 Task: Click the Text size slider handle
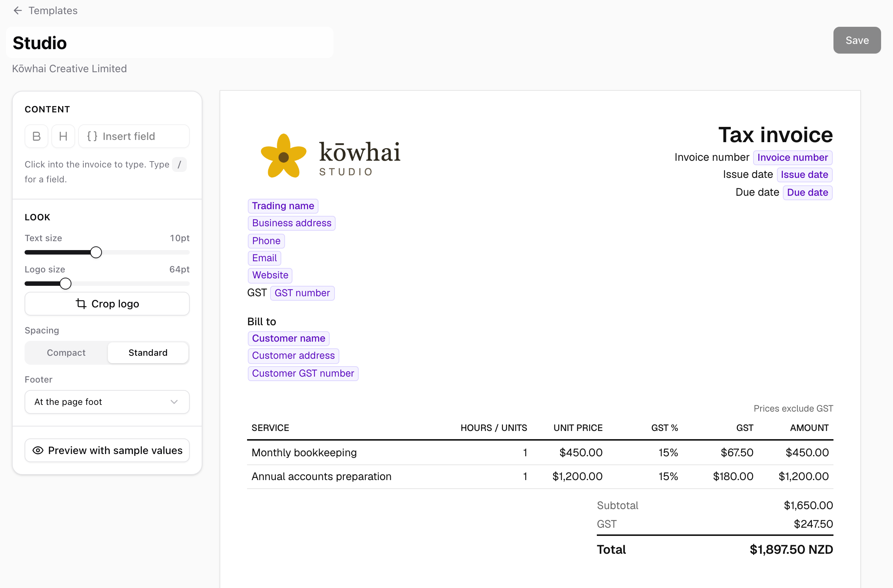(96, 253)
